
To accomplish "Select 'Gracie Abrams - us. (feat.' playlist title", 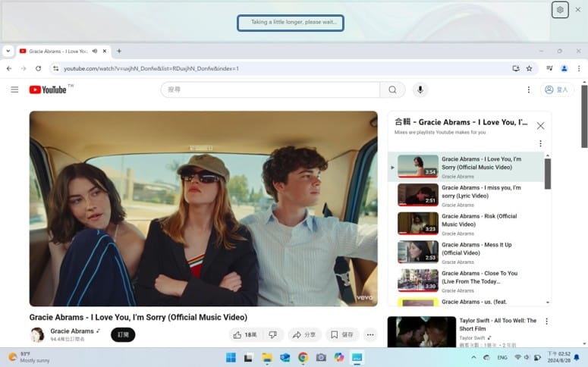I will 474,302.
